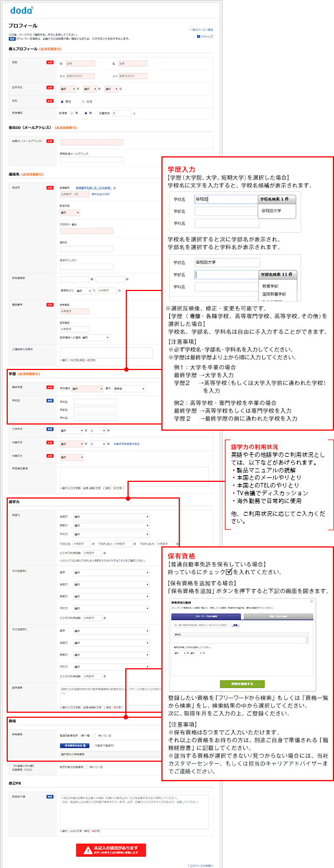Open the 学校種別 school type dropdown
Image resolution: width=334 pixels, height=868 pixels.
pyautogui.click(x=87, y=389)
